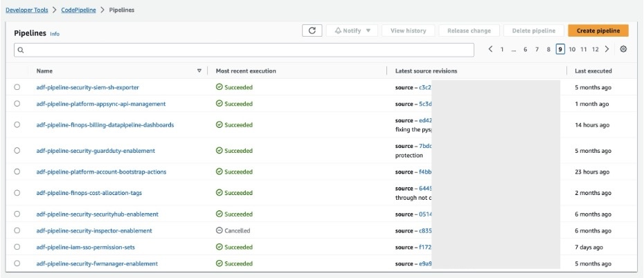644x278 pixels.
Task: Click Succeeded status icon for siem-sh-exporter
Action: (x=219, y=87)
